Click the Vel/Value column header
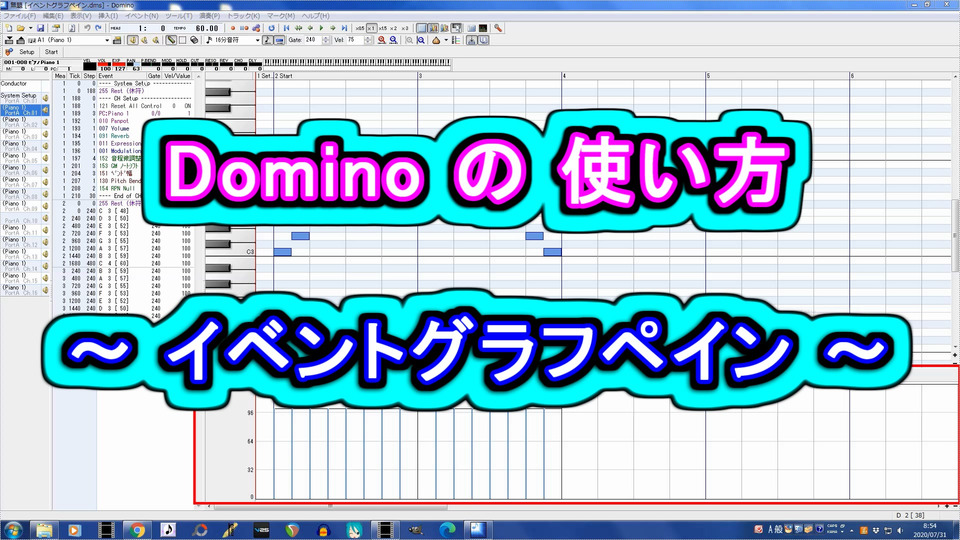Image resolution: width=960 pixels, height=540 pixels. click(x=178, y=76)
